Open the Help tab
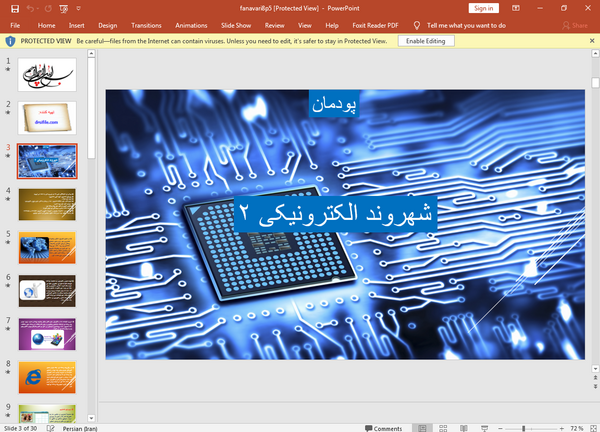Screen dimensions: 600x432 click(332, 26)
